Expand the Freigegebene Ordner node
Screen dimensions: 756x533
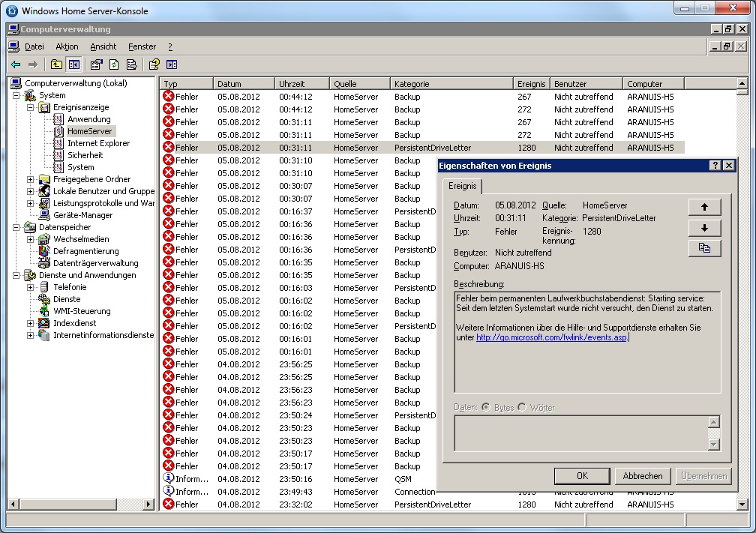31,179
